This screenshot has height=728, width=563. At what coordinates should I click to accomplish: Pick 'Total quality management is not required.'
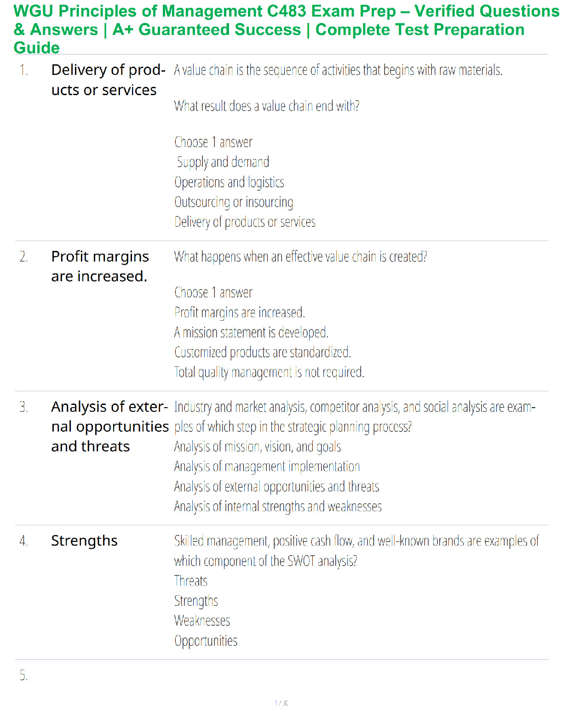(269, 372)
